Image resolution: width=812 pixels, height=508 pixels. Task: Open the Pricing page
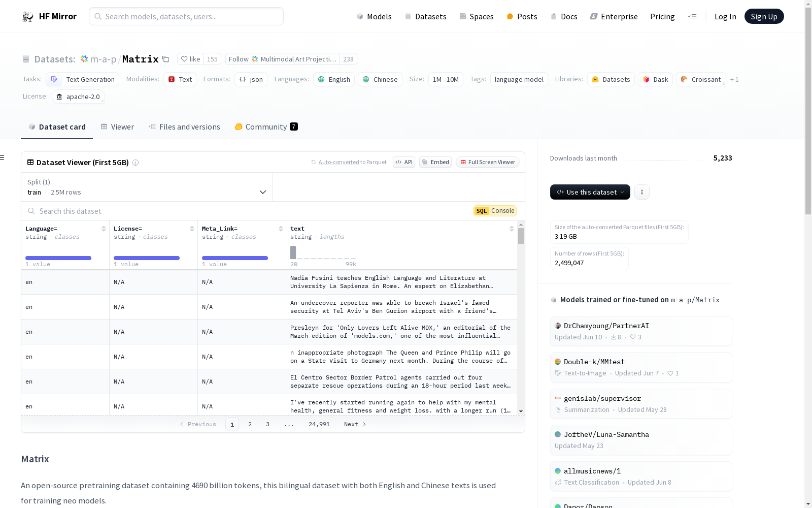[x=662, y=16]
